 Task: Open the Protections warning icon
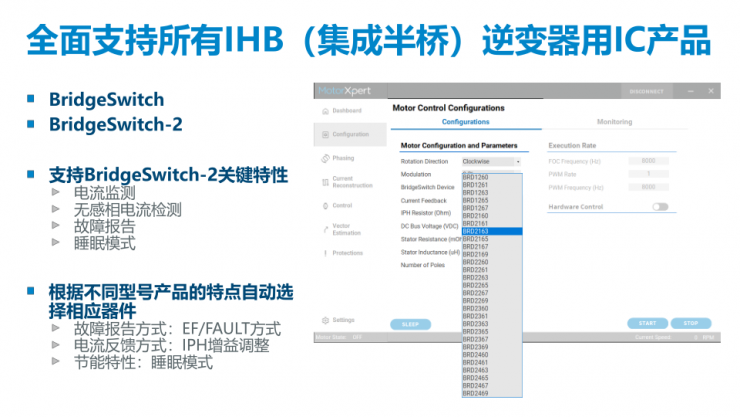pyautogui.click(x=324, y=253)
